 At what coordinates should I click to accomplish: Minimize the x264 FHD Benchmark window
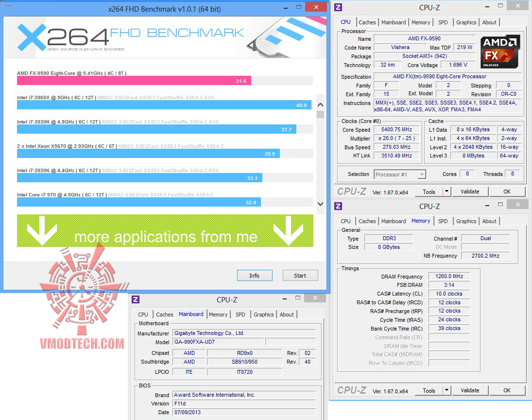coord(286,8)
